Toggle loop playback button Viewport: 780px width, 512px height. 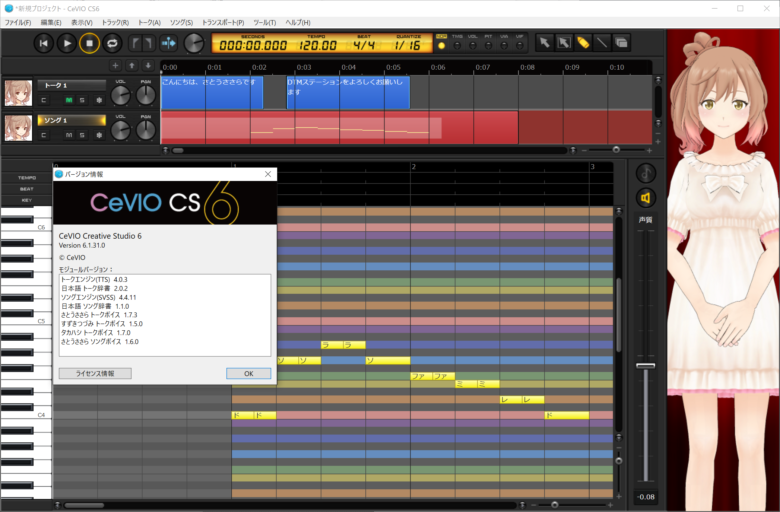112,43
